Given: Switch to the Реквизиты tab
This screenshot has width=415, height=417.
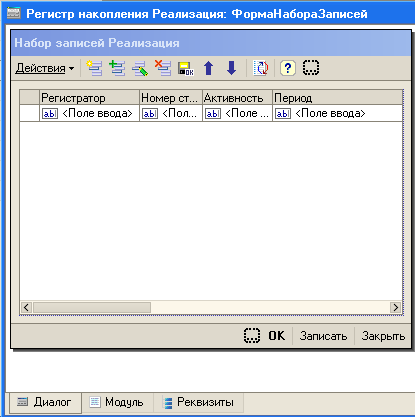Looking at the screenshot, I should point(199,402).
